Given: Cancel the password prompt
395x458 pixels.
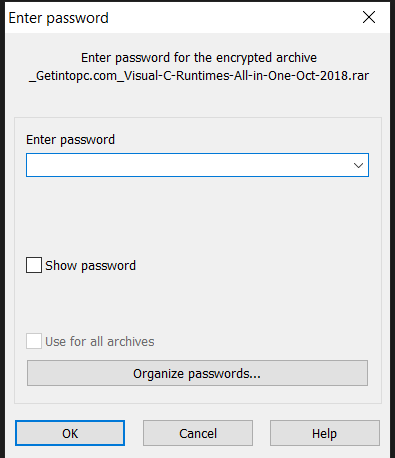Looking at the screenshot, I should point(198,433).
